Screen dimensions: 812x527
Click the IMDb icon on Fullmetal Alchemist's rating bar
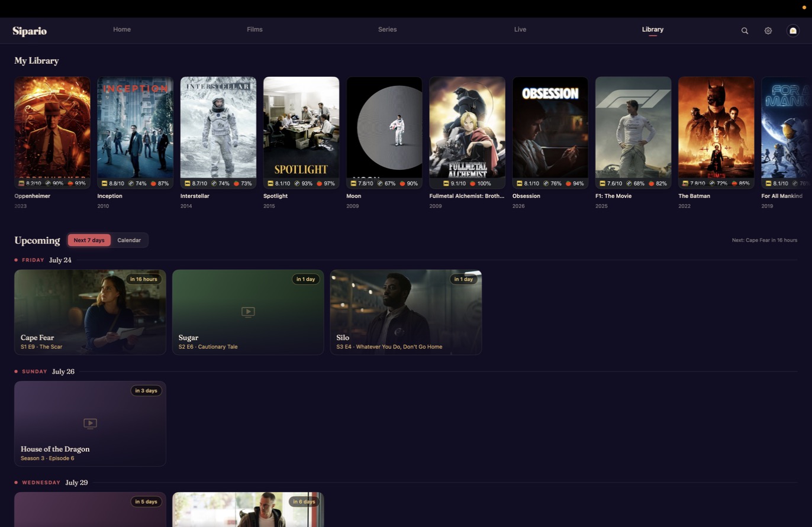446,183
